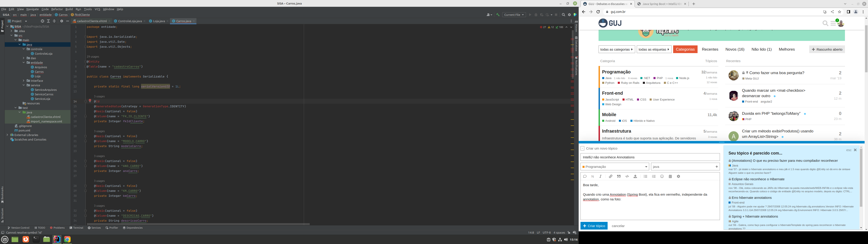Open 'Recentes' link in GUJ navigation
868x244 pixels.
(x=710, y=49)
